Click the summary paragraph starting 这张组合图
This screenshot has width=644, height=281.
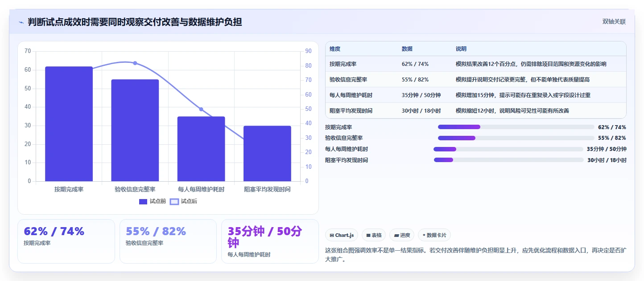point(476,255)
